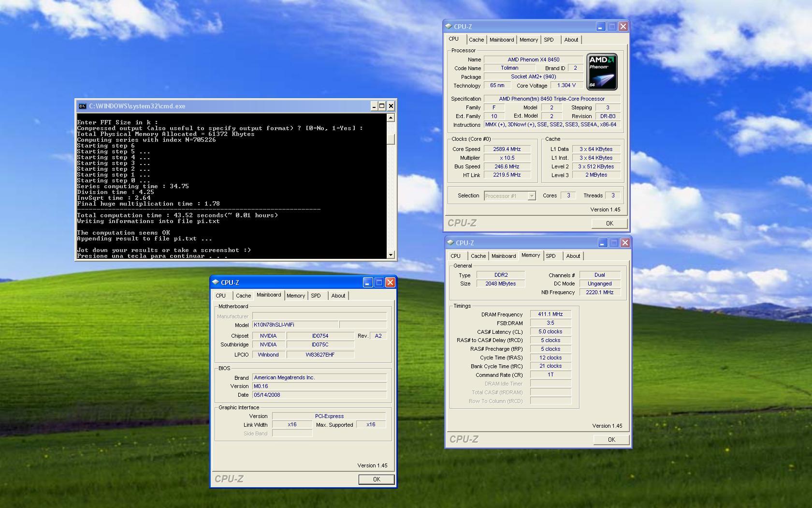Select Mainboard tab in Mainboard window
This screenshot has height=508, width=812.
[269, 295]
